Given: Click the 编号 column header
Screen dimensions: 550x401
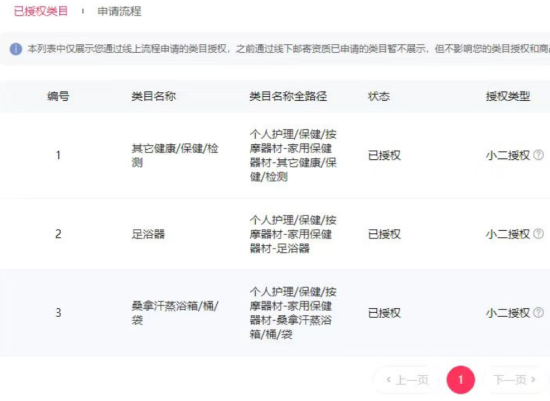Looking at the screenshot, I should coord(58,96).
